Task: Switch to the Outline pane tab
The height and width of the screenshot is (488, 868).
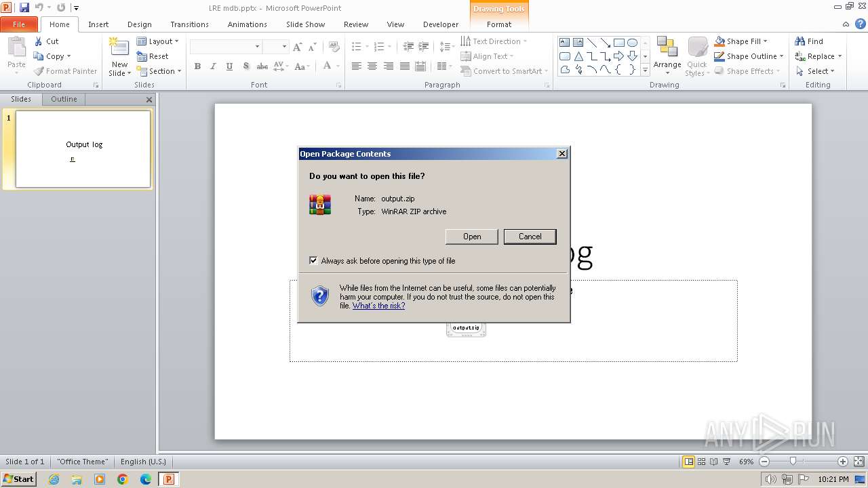Action: tap(64, 99)
